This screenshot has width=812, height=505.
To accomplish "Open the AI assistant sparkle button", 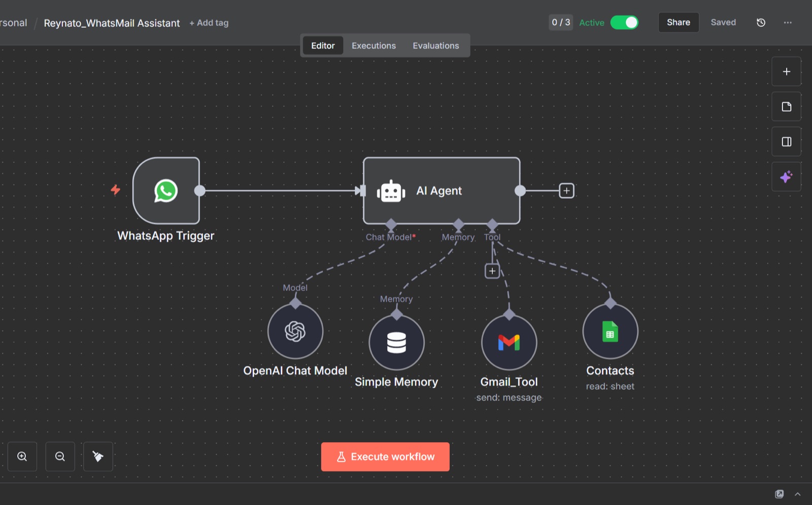I will click(x=786, y=176).
